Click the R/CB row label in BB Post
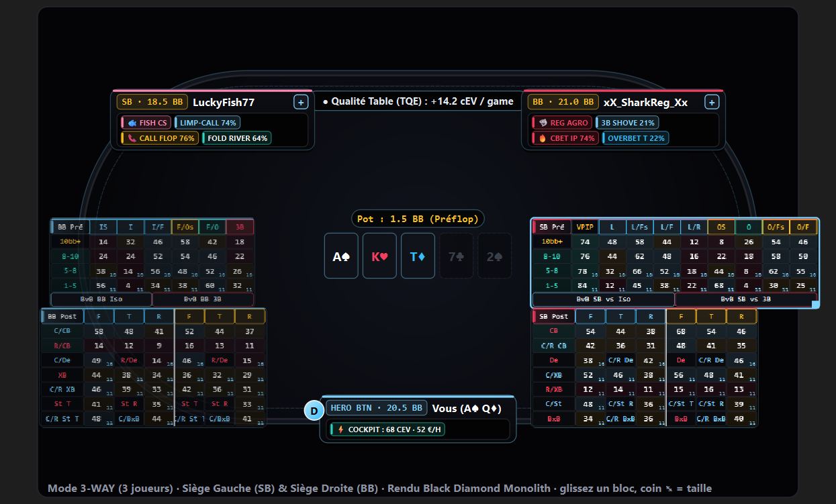Viewport: 836px width, 504px height. [x=62, y=346]
